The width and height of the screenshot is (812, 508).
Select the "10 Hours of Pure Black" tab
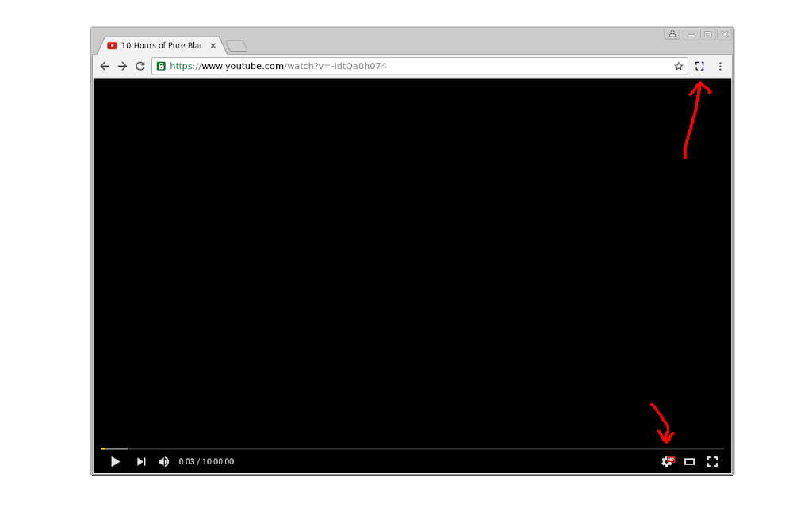[x=162, y=45]
